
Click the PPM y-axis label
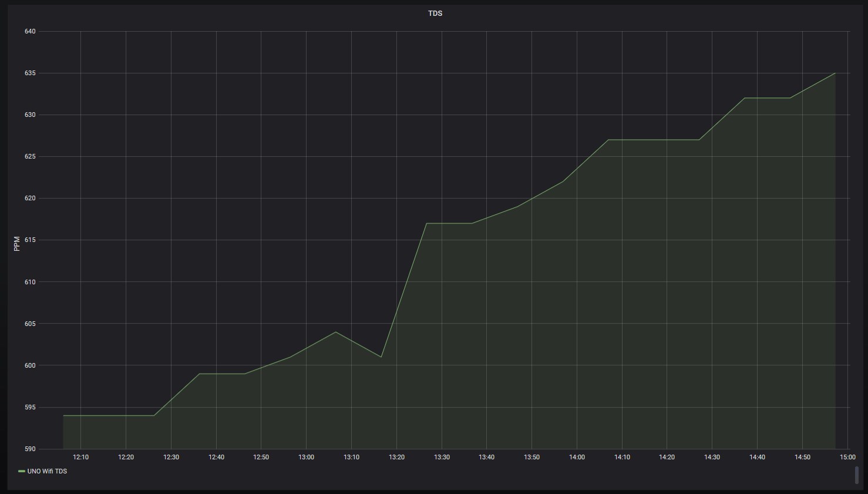tap(17, 244)
